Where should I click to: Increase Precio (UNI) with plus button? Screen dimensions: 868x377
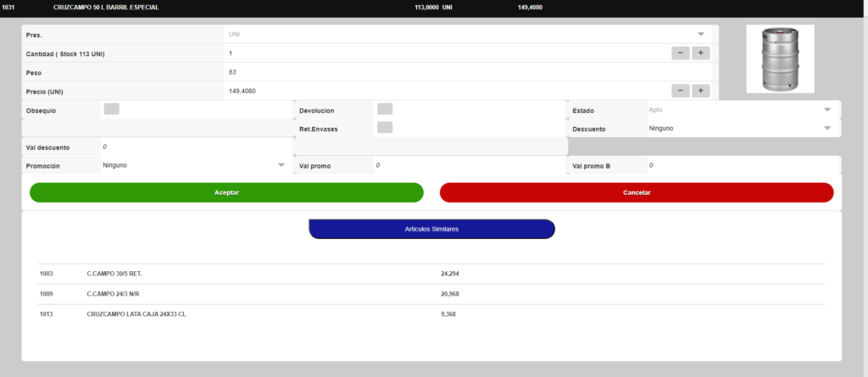click(700, 91)
